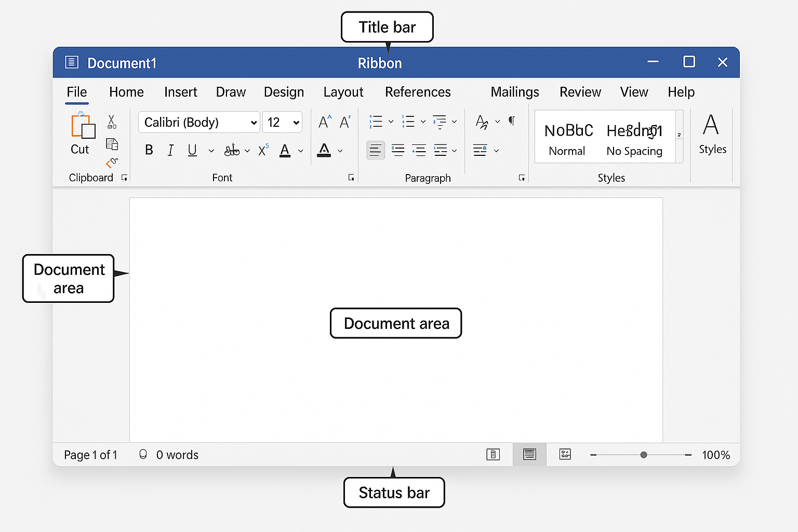Expand the font color dropdown arrow
The width and height of the screenshot is (798, 532).
[x=301, y=151]
